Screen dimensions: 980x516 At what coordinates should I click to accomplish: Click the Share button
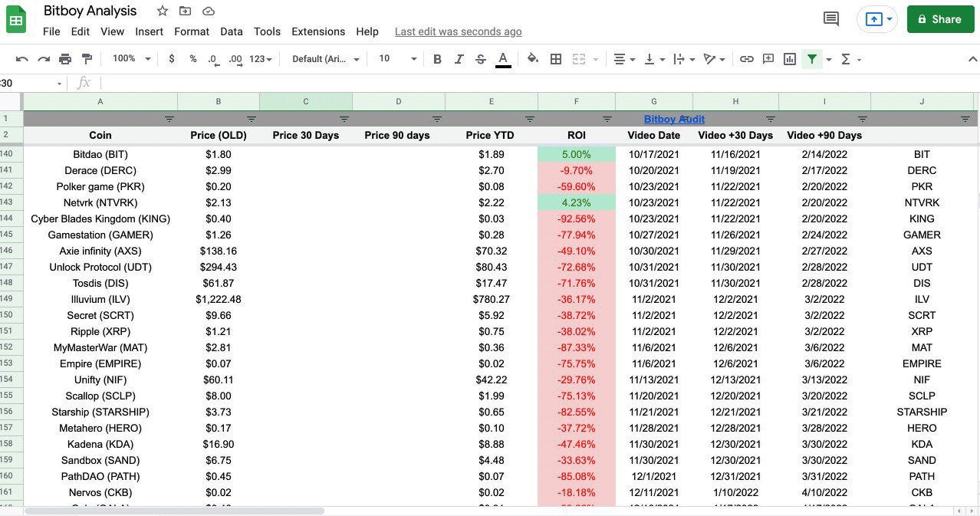(x=940, y=19)
